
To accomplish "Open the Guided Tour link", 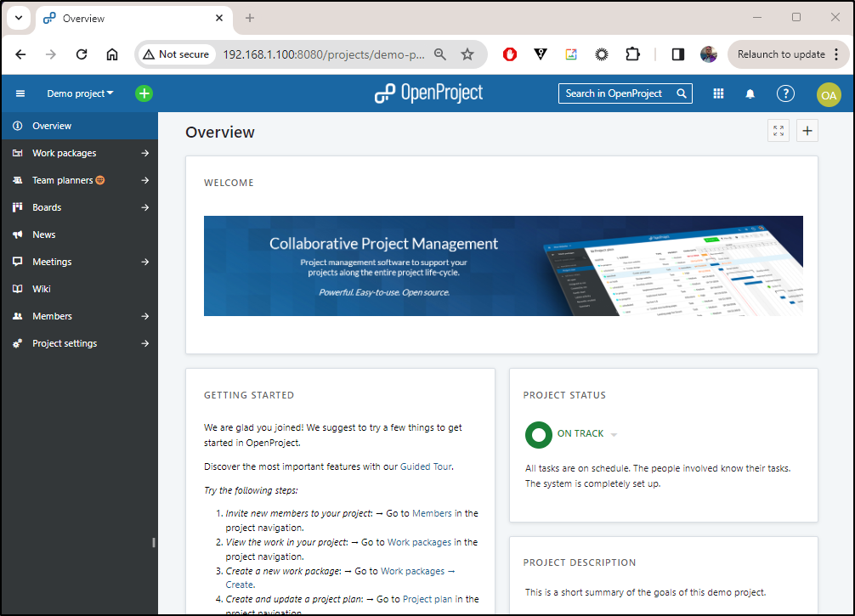I will point(426,466).
